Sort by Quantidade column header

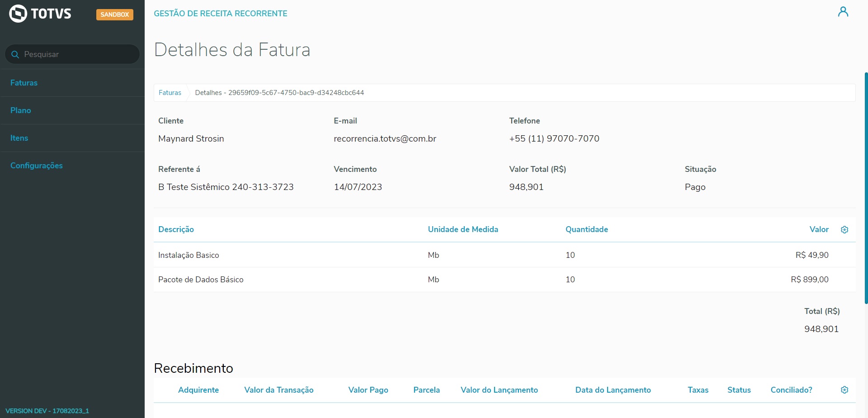(x=586, y=229)
